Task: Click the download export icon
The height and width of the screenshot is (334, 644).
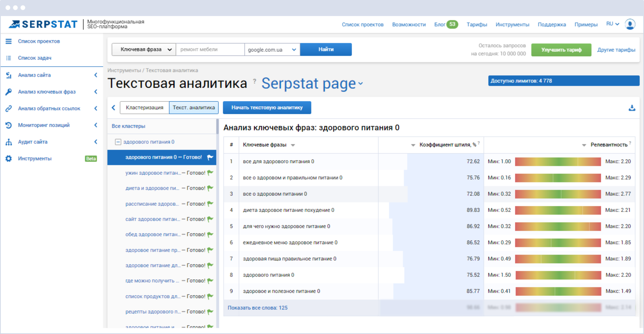Action: [632, 108]
